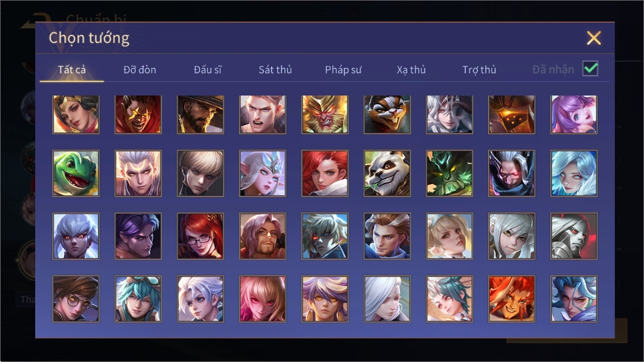
Task: Choose the hero wearing round glasses
Action: click(76, 298)
